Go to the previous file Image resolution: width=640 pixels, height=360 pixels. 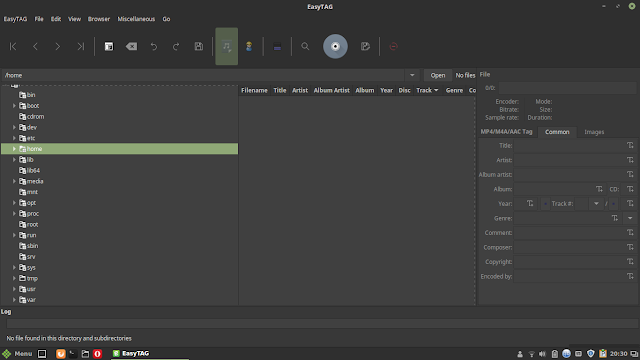click(36, 47)
